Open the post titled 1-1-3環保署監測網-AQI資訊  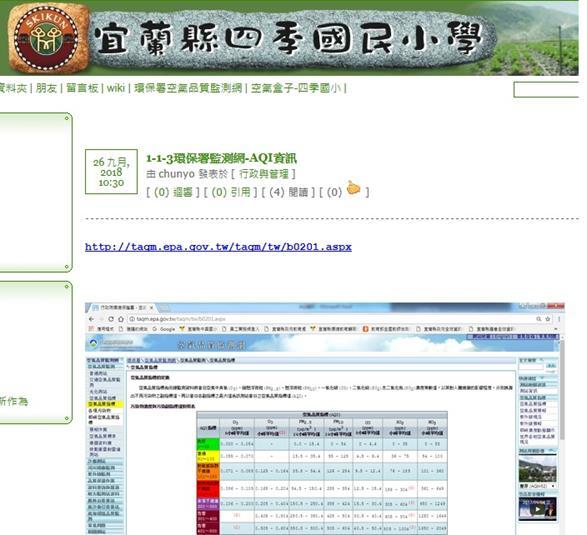click(x=221, y=158)
